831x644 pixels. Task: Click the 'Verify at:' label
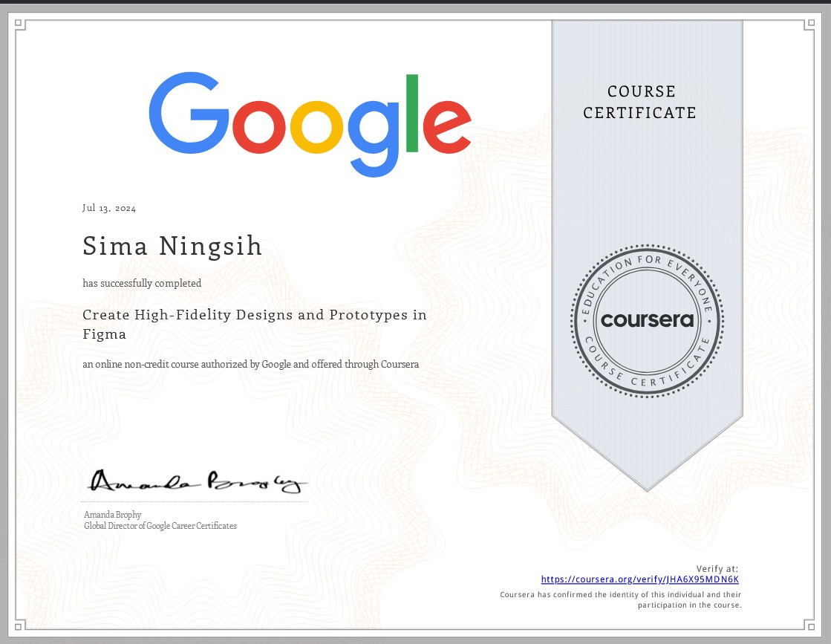tap(717, 568)
